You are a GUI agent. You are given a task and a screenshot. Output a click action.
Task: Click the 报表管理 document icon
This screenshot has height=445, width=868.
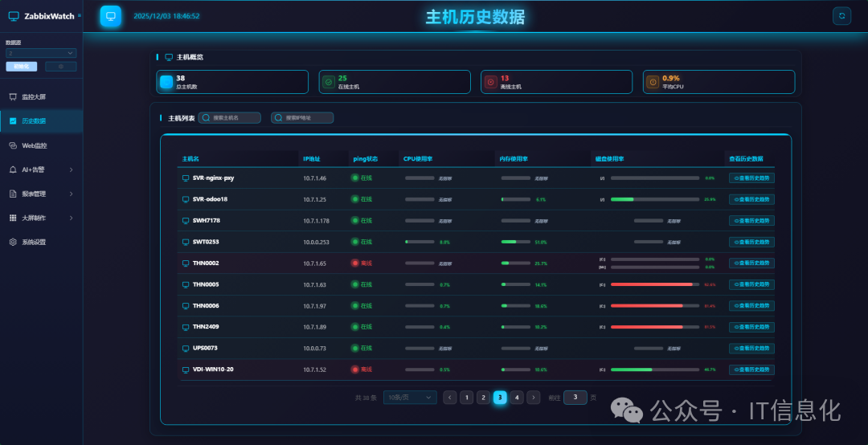coord(13,194)
